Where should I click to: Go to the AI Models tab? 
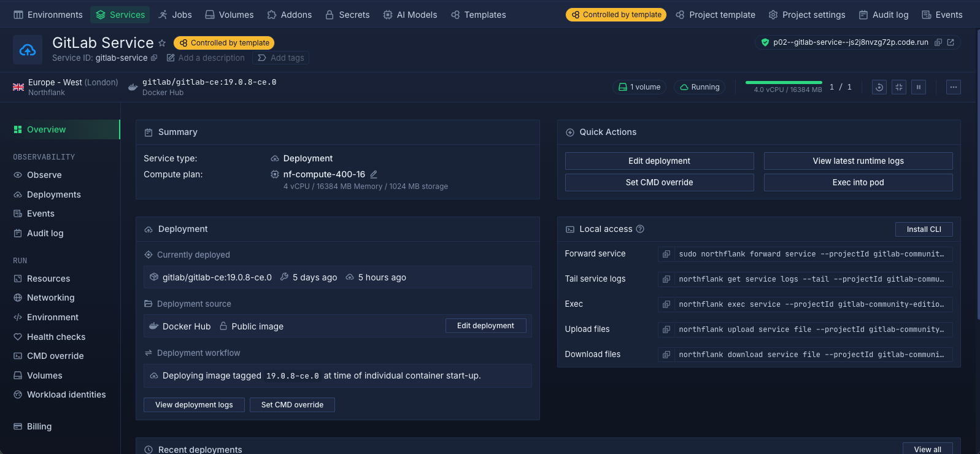pyautogui.click(x=410, y=15)
